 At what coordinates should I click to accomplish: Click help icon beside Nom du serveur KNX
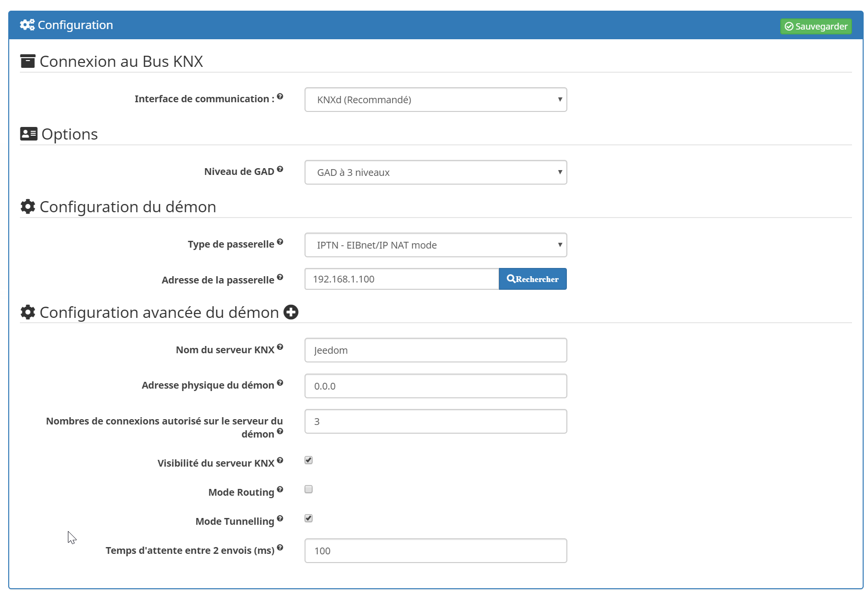(280, 347)
